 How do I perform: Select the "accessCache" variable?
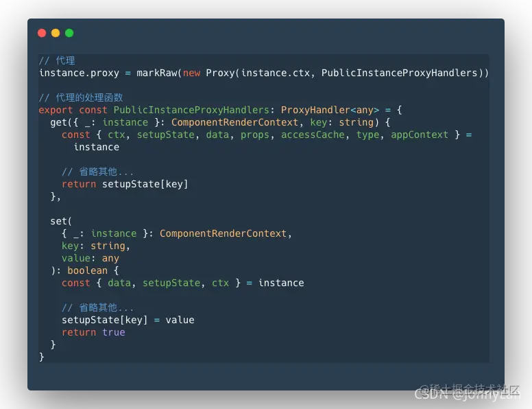[313, 135]
